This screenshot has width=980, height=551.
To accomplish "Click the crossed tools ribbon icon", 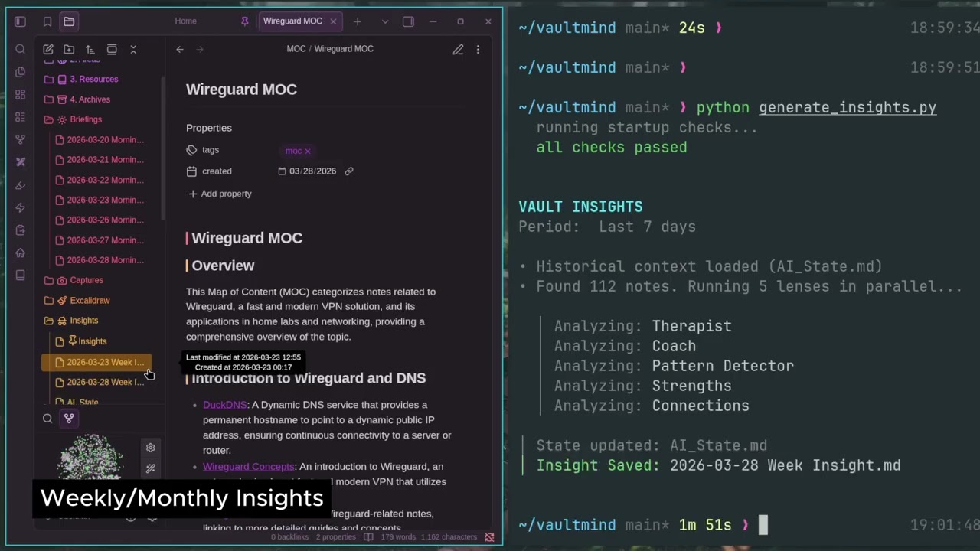I will pos(21,162).
